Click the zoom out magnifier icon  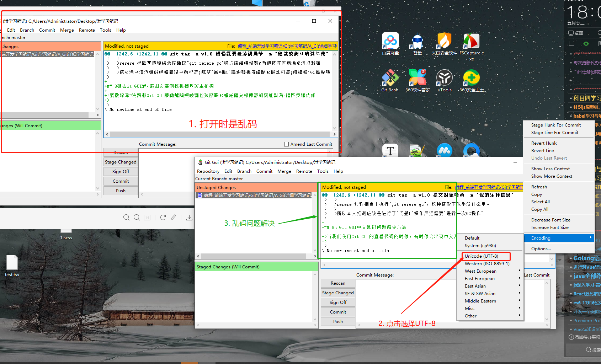(x=137, y=218)
